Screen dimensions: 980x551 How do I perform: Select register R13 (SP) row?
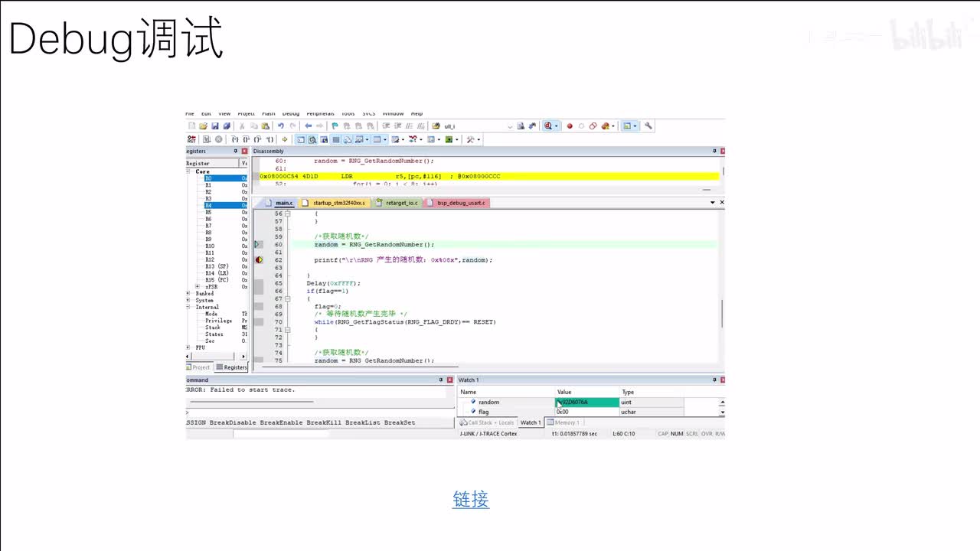coord(217,266)
